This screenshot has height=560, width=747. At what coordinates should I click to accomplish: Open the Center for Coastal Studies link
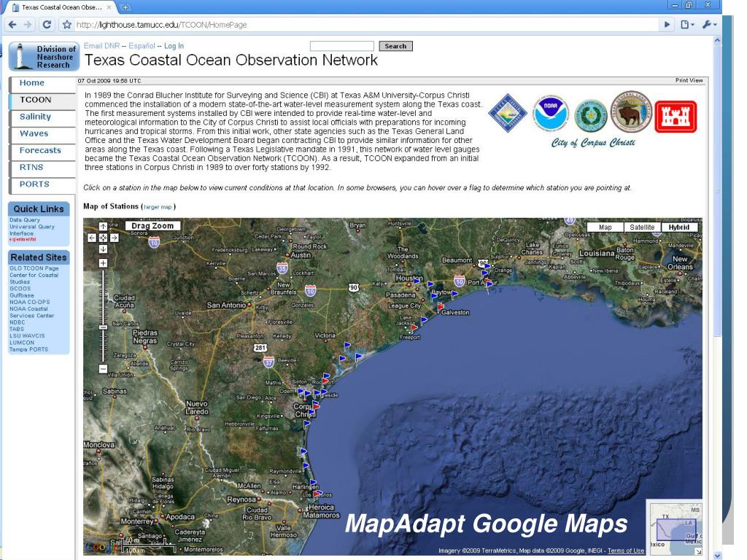[34, 278]
